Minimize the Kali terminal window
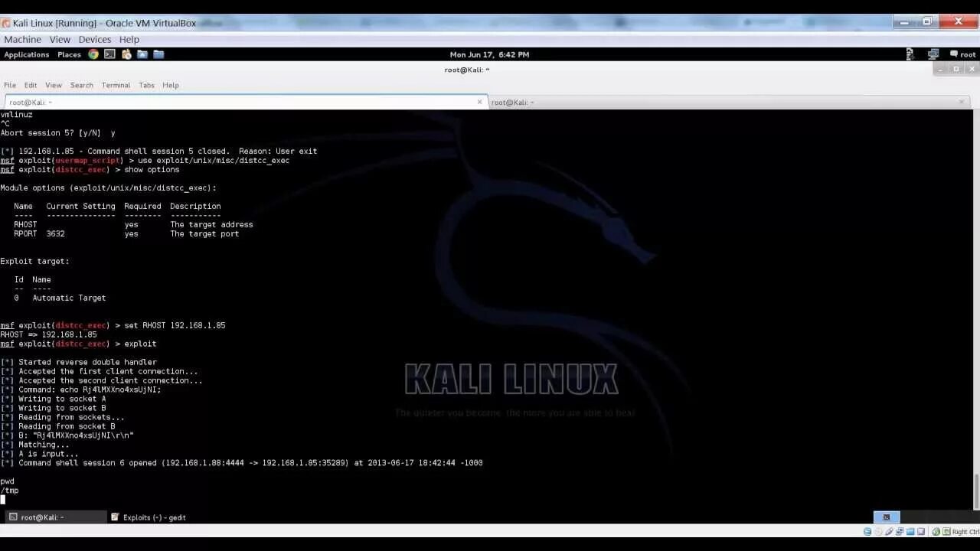This screenshot has height=551, width=980. coord(939,69)
